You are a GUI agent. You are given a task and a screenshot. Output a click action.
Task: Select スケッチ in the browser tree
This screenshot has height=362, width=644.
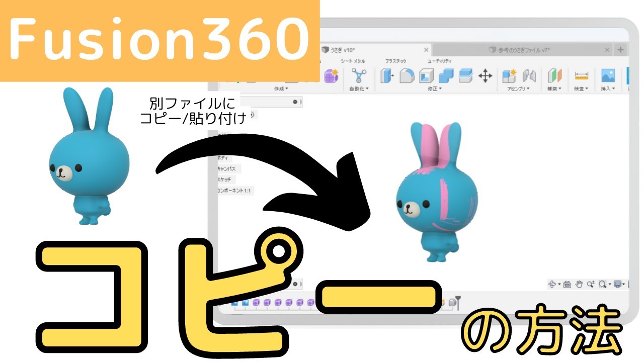pos(224,179)
